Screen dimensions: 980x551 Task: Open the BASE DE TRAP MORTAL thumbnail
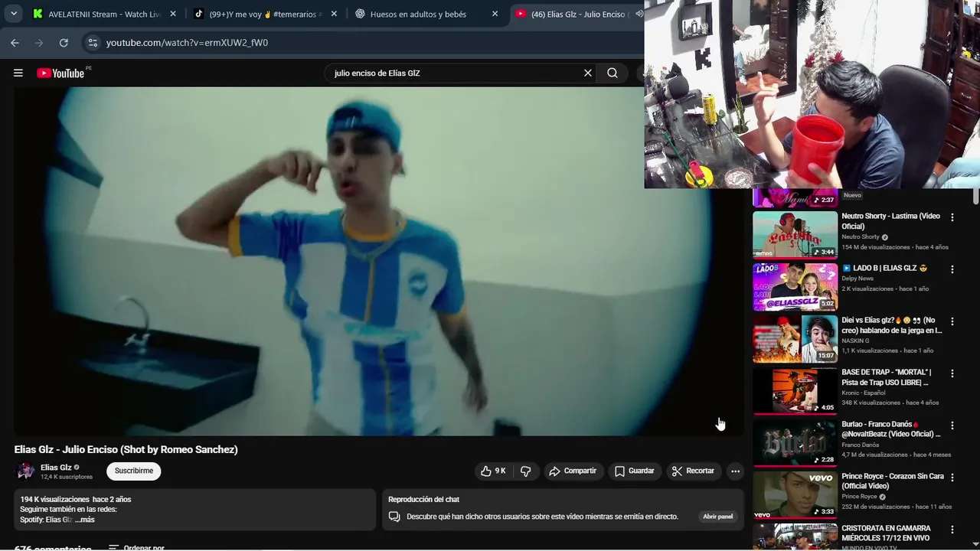(795, 391)
